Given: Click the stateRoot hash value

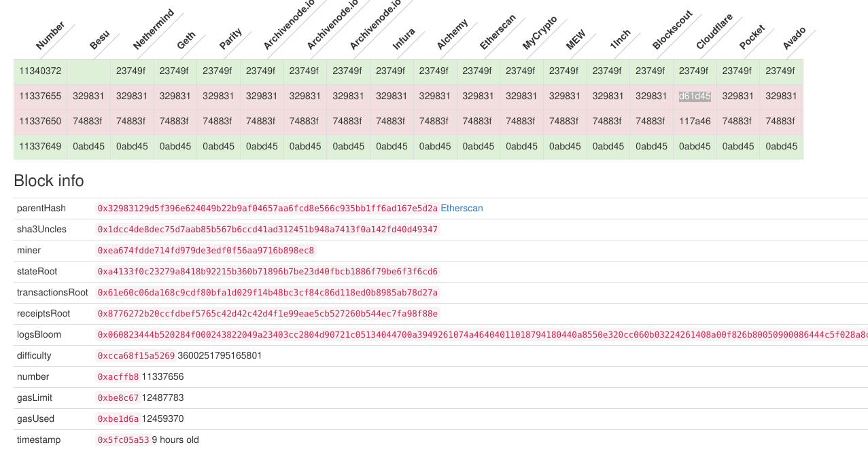Looking at the screenshot, I should (x=267, y=271).
